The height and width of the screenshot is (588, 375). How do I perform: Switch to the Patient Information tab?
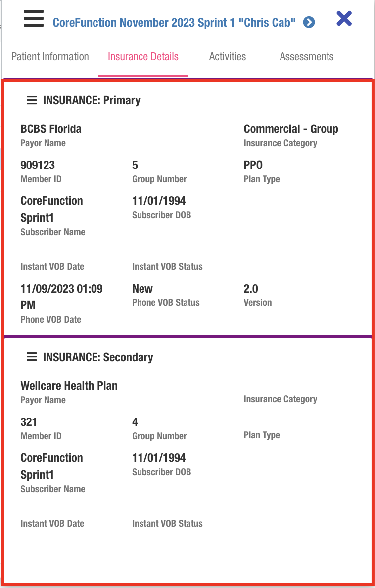click(x=50, y=57)
